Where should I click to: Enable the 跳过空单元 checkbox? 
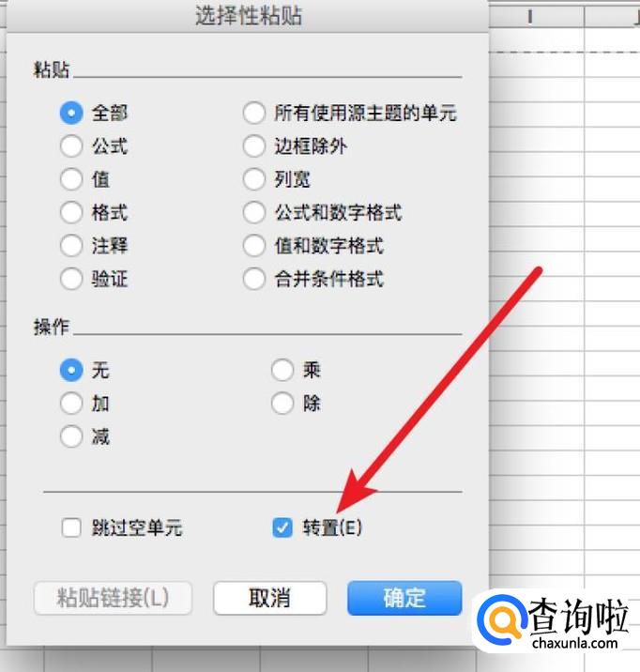point(71,527)
